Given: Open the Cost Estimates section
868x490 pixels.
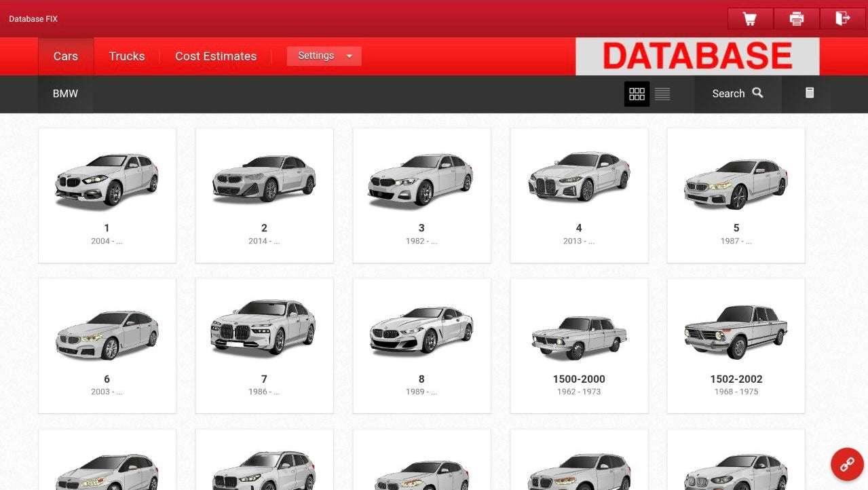Looking at the screenshot, I should [x=216, y=56].
